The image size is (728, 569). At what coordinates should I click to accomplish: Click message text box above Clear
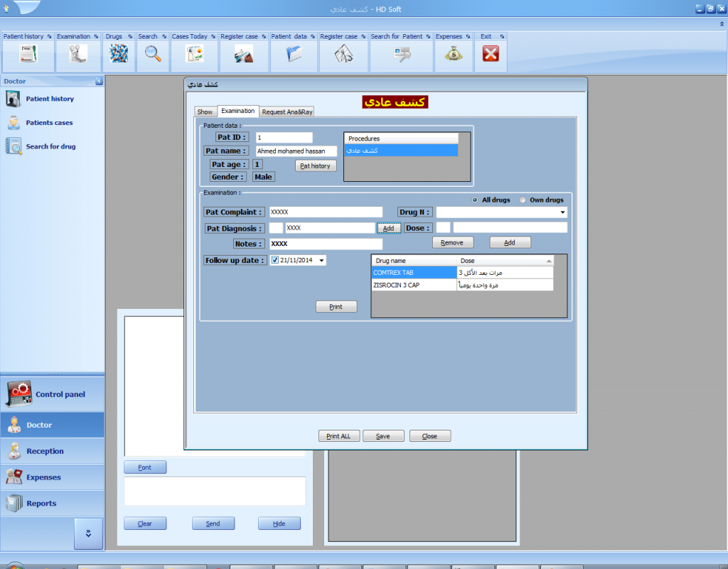pos(215,491)
